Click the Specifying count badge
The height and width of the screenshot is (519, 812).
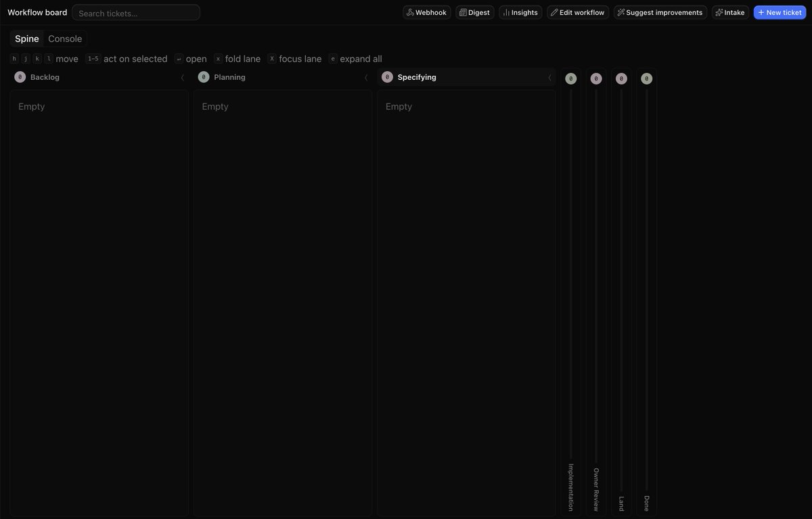[x=387, y=77]
